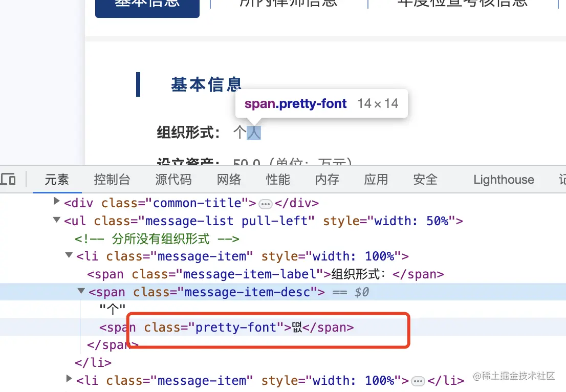Select the span message-item-label line
This screenshot has width=566, height=392.
coord(265,274)
